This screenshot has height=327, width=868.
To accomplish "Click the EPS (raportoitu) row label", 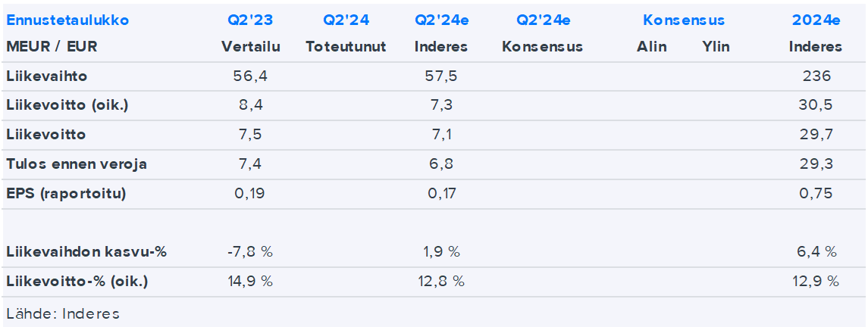I will 66,193.
